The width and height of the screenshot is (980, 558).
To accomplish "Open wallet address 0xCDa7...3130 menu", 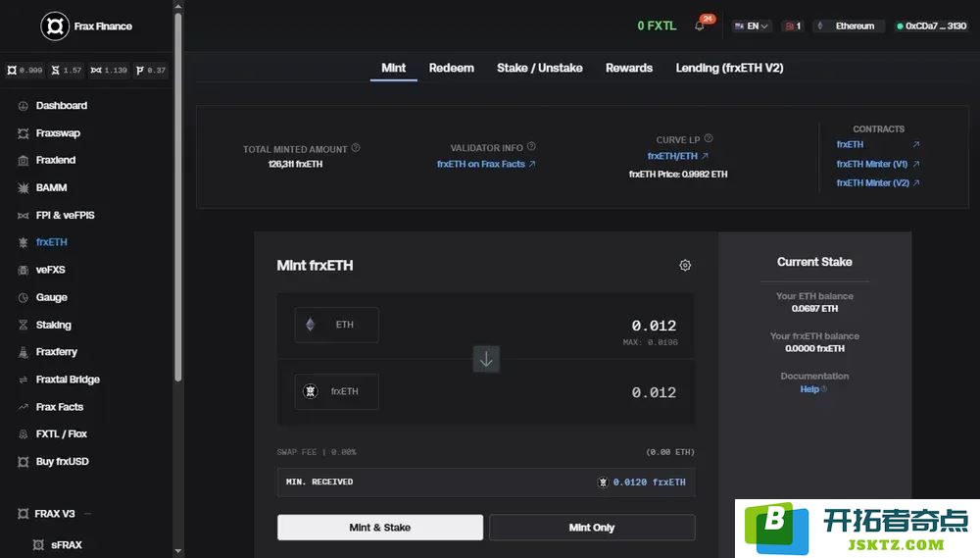I will pyautogui.click(x=931, y=26).
